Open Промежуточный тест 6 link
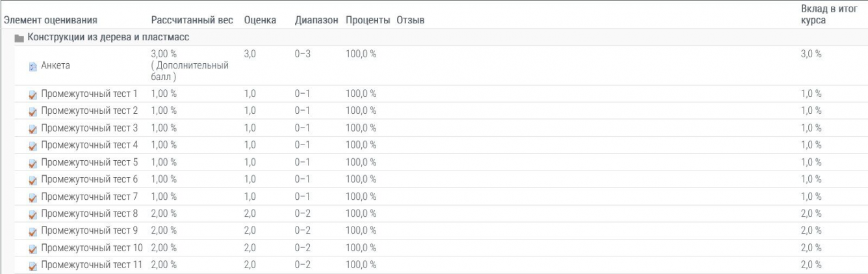 coord(90,179)
